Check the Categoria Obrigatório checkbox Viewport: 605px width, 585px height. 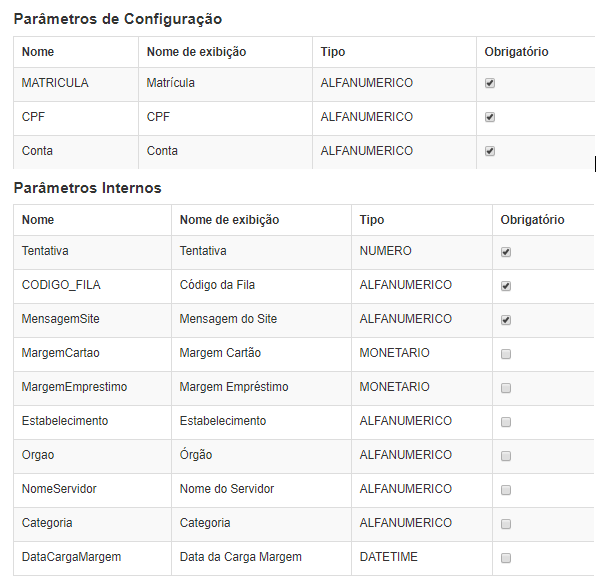tap(506, 524)
